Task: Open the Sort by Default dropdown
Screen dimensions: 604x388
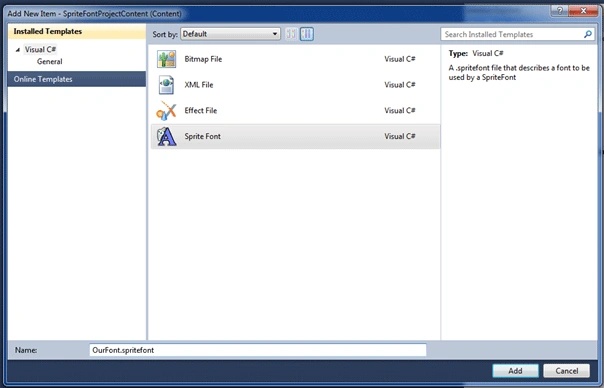Action: point(230,34)
